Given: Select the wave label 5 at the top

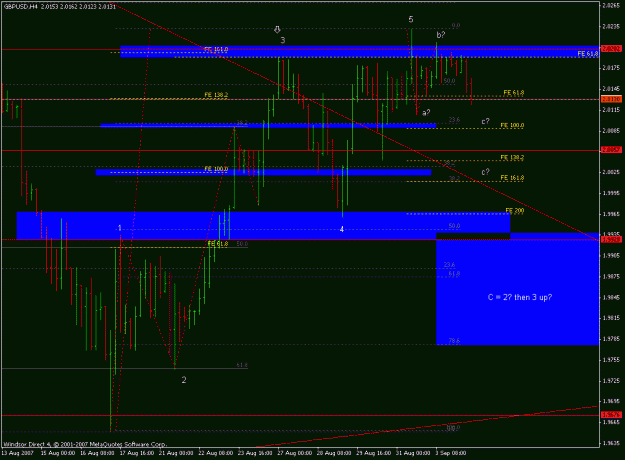Looking at the screenshot, I should coord(411,19).
